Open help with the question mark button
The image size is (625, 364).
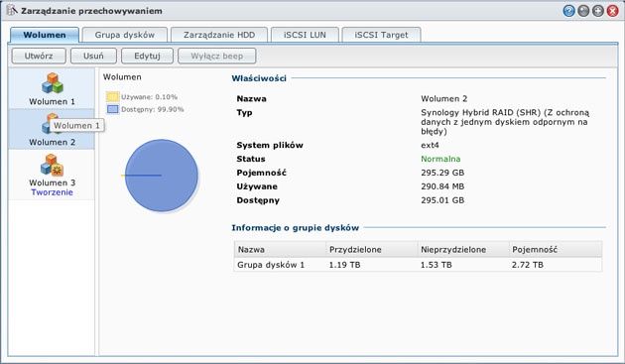click(x=568, y=11)
